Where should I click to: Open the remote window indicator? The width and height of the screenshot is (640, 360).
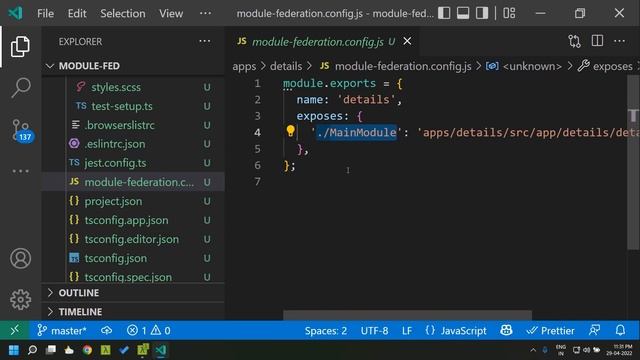(x=14, y=330)
